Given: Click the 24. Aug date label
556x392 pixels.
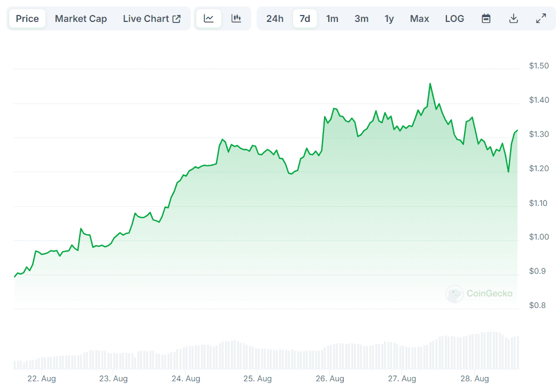Looking at the screenshot, I should click(x=186, y=379).
